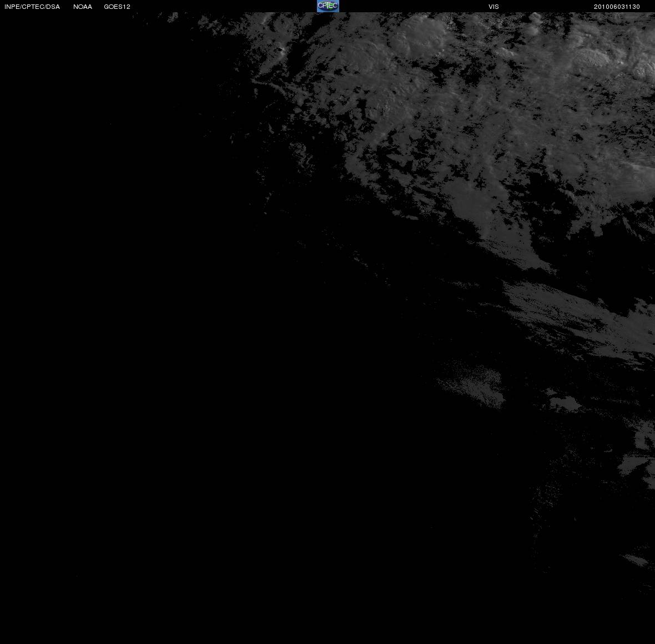The width and height of the screenshot is (655, 644).
Task: Click the VIS channel label
Action: (494, 7)
